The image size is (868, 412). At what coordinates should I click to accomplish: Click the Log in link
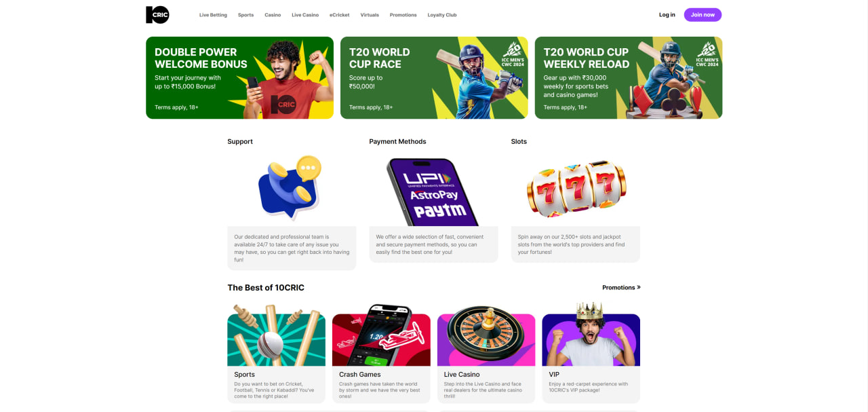click(x=667, y=15)
